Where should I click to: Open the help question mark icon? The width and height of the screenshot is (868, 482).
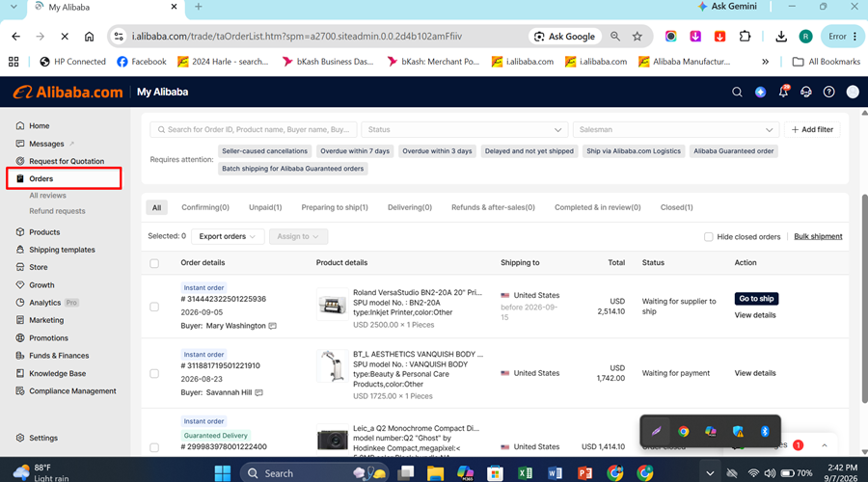click(x=828, y=92)
